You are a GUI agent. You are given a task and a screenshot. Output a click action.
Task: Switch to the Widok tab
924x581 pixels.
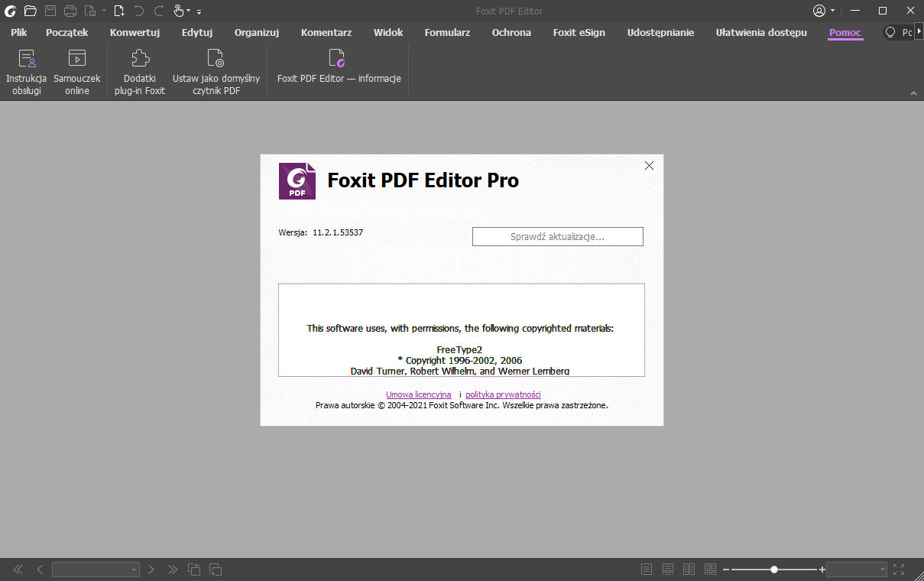click(x=388, y=32)
